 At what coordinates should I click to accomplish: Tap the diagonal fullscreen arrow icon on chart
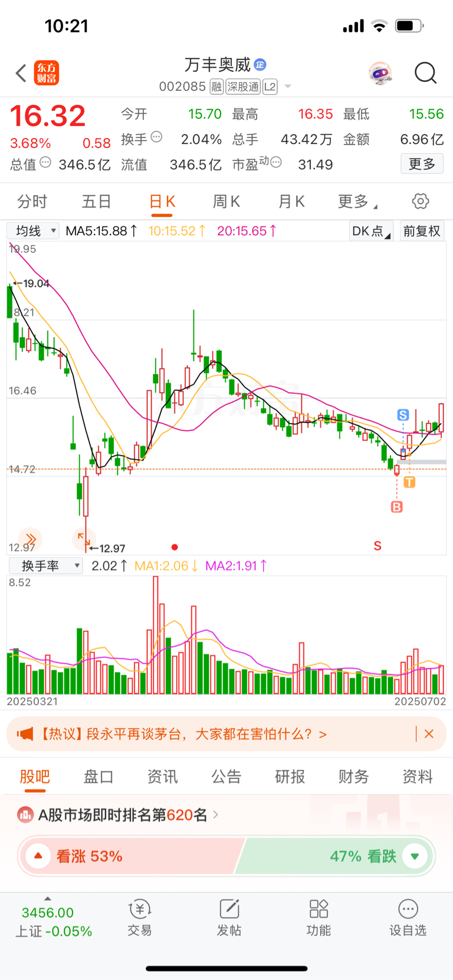click(x=83, y=539)
